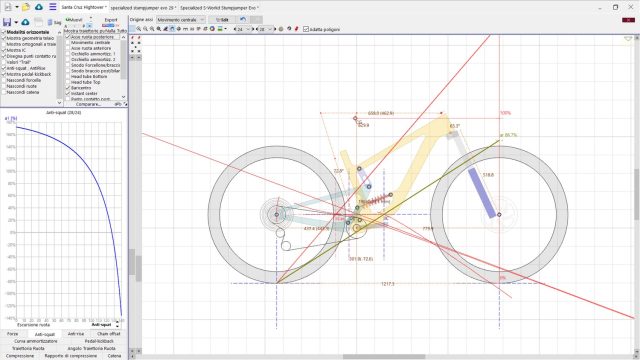Switch to the Santa Cruz Hightower tab

[x=84, y=7]
